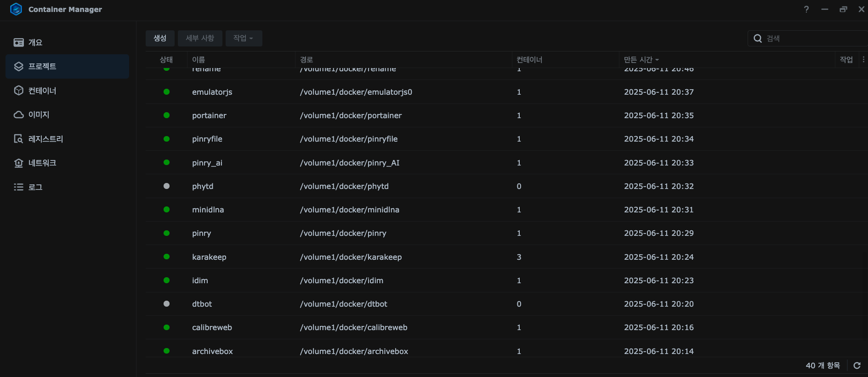Open the 개요 overview section

pos(35,43)
